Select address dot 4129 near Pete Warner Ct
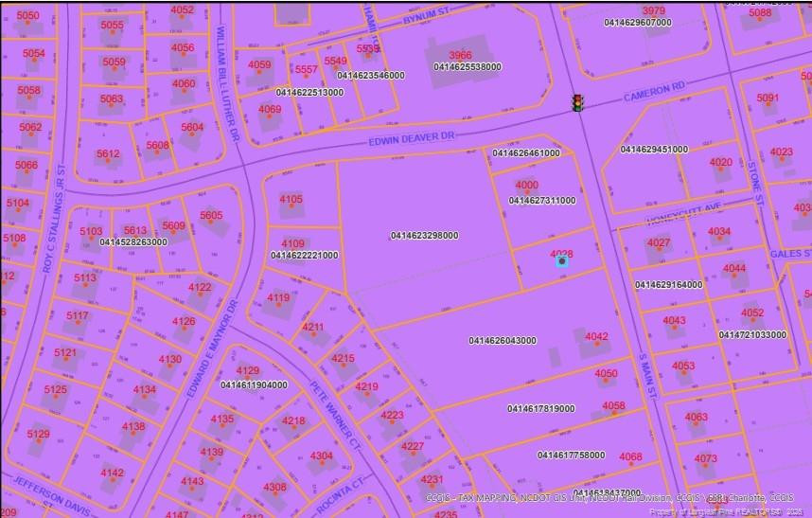Image resolution: width=812 pixels, height=518 pixels. click(248, 378)
